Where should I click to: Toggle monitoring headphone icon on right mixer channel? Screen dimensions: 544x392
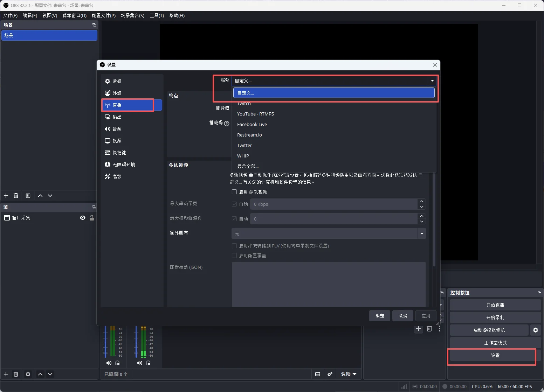(148, 363)
